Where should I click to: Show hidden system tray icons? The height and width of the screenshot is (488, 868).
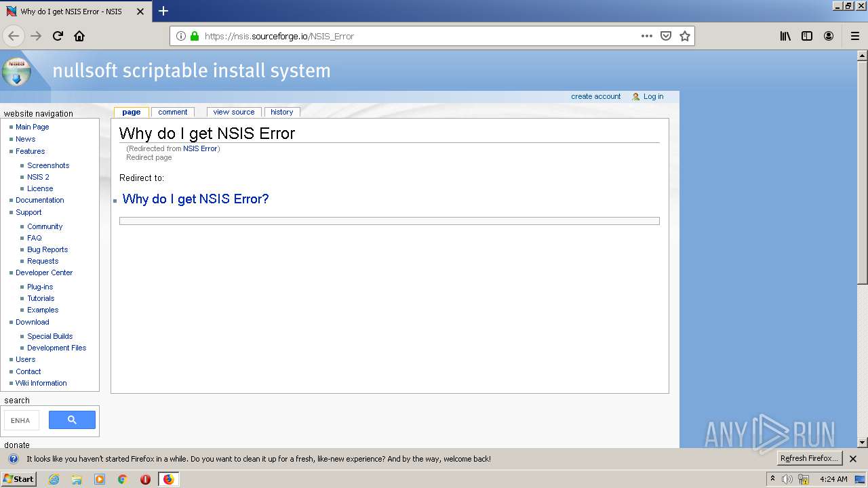click(x=772, y=479)
